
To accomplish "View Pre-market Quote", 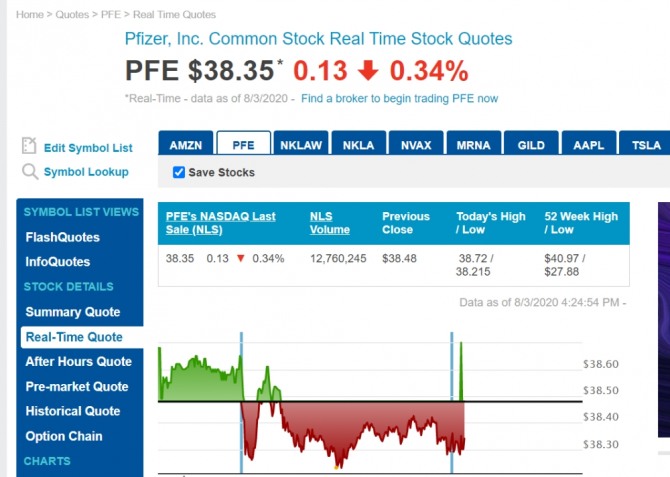I will click(77, 386).
